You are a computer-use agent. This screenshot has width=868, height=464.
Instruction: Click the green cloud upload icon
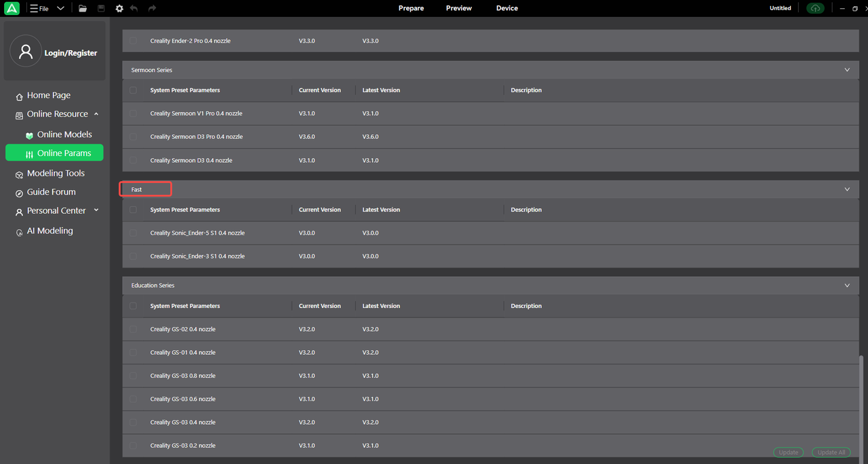pyautogui.click(x=814, y=8)
